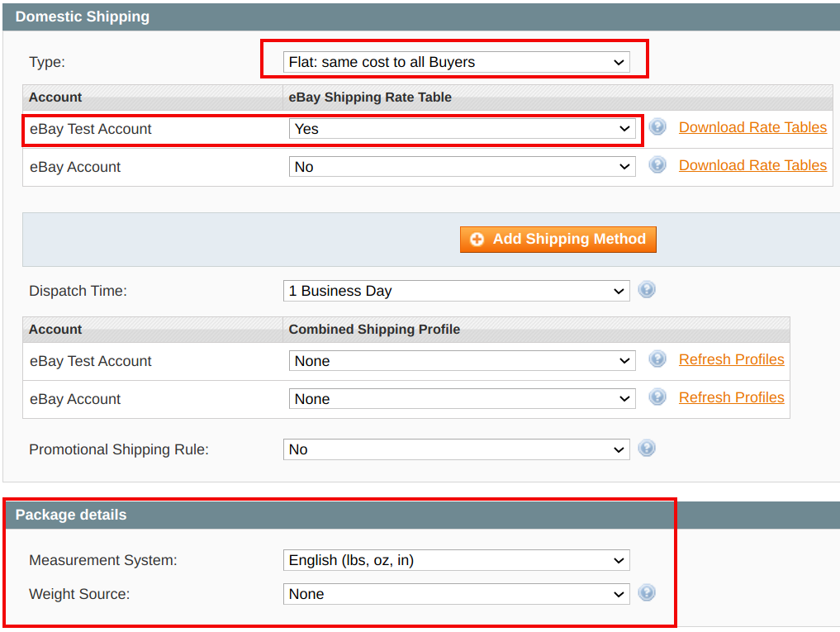Expand the Dispatch Time dropdown
The height and width of the screenshot is (632, 840).
456,291
